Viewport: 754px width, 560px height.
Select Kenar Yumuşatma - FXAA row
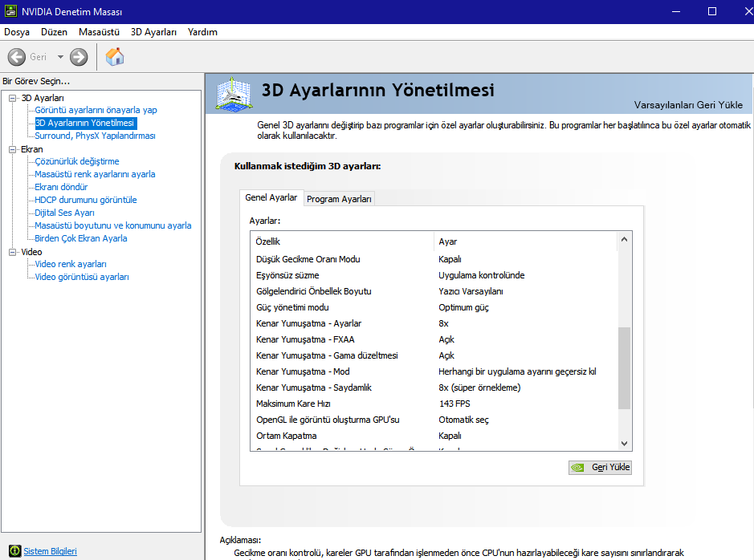[x=434, y=339]
